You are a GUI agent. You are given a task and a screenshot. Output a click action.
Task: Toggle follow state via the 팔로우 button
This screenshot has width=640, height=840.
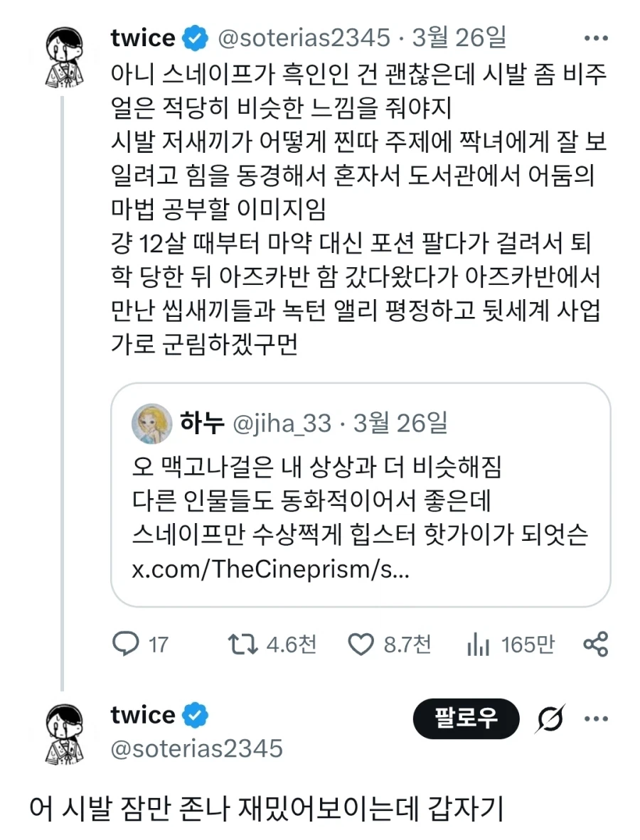pos(466,719)
